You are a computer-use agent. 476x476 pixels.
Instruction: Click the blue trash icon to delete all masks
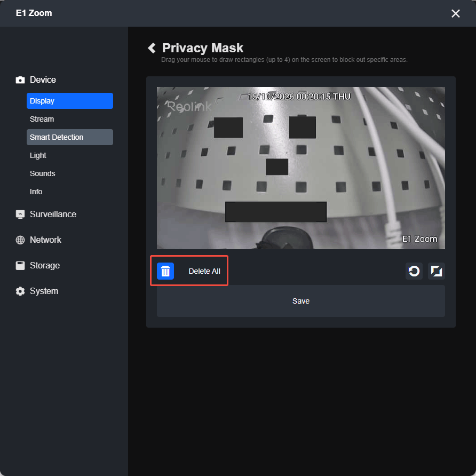click(x=165, y=271)
